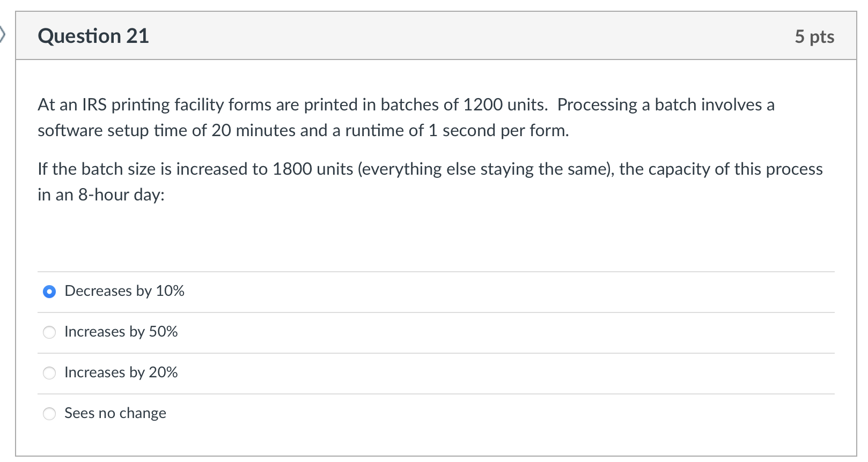Click the label text "Sees no change"

[x=115, y=413]
